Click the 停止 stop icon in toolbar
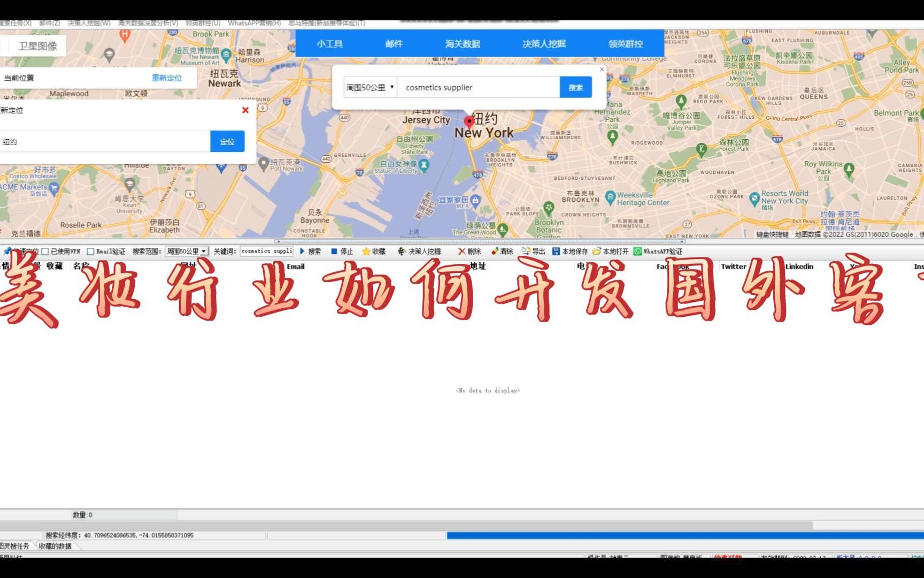924x578 pixels. pos(334,251)
